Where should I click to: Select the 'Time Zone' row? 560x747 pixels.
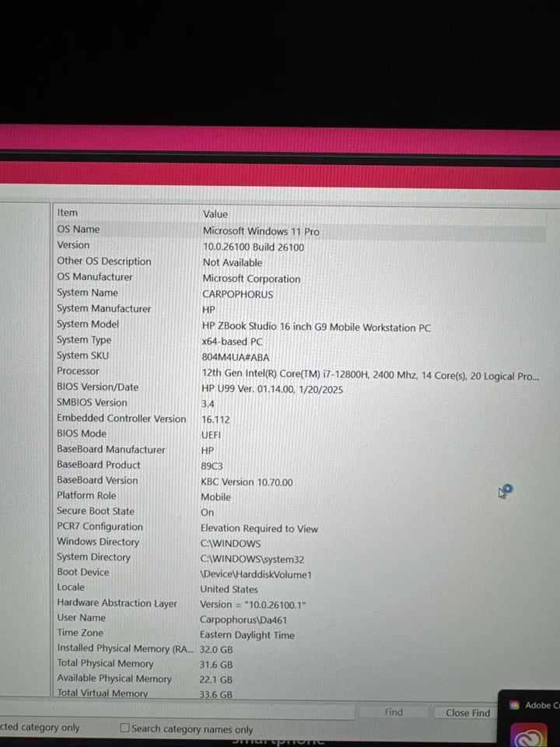(x=80, y=633)
